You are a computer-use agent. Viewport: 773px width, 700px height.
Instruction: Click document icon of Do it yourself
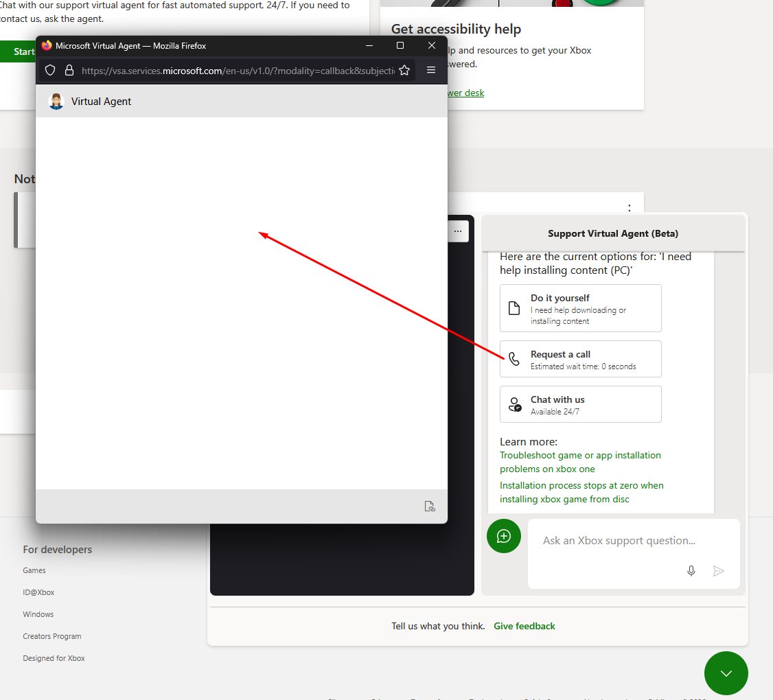click(514, 308)
